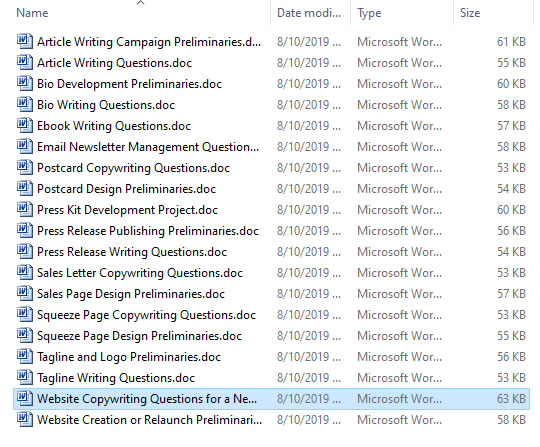Screen dimensions: 540x447
Task: Select Tagline and Logo Preliminaries.doc
Action: pyautogui.click(x=129, y=357)
